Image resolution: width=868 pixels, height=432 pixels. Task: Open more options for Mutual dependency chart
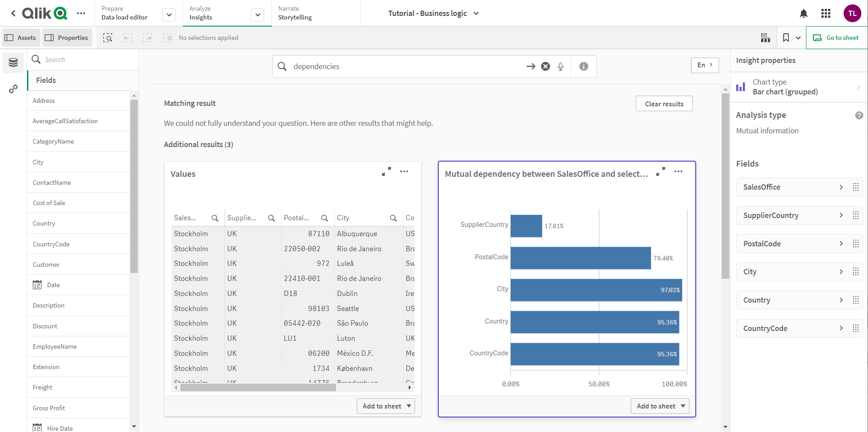[678, 171]
